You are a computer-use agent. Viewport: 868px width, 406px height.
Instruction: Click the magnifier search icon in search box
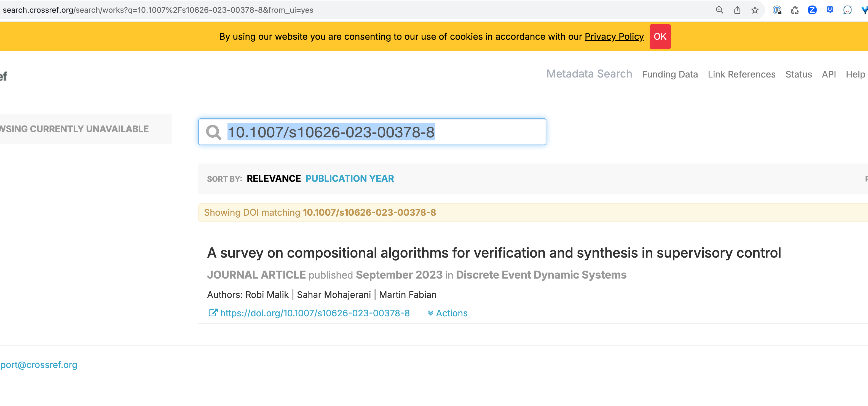point(214,132)
